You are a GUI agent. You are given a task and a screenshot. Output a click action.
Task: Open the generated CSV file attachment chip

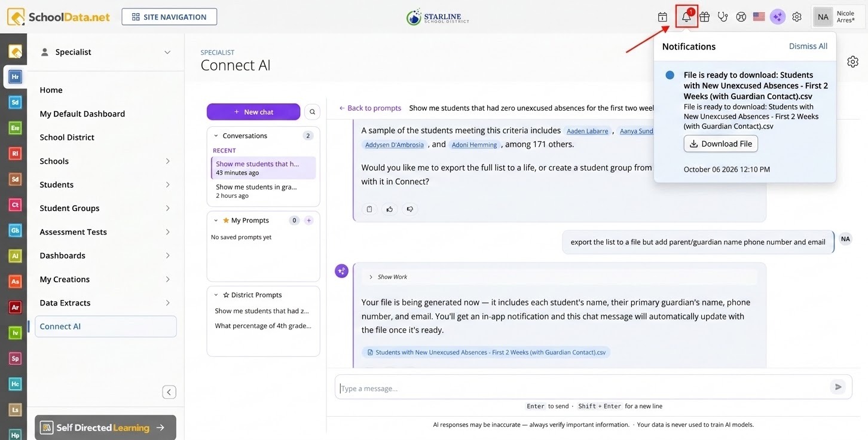point(486,352)
